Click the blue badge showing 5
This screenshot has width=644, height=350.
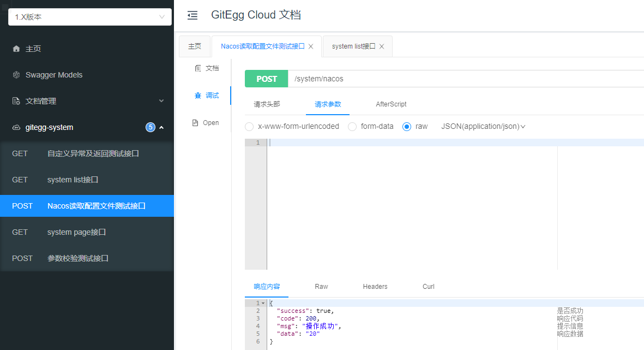coord(151,127)
